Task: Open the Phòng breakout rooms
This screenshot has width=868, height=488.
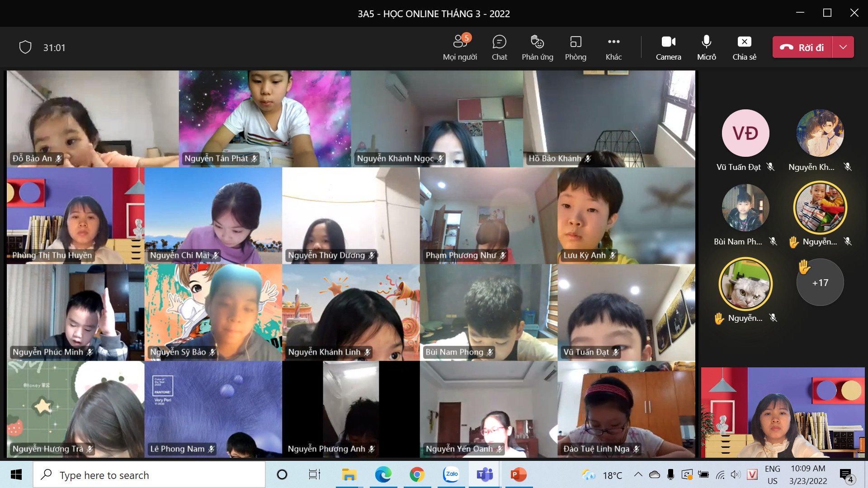Action: (x=576, y=47)
